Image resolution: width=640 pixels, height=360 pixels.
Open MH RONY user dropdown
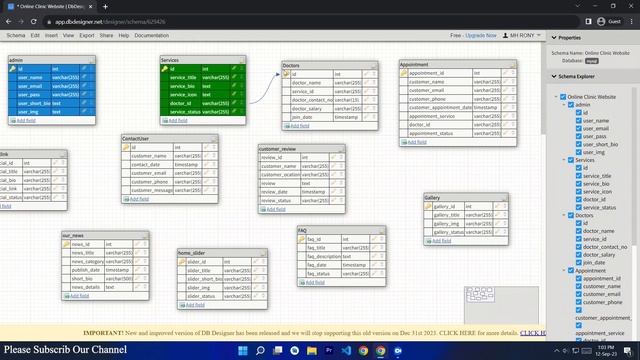pyautogui.click(x=522, y=36)
